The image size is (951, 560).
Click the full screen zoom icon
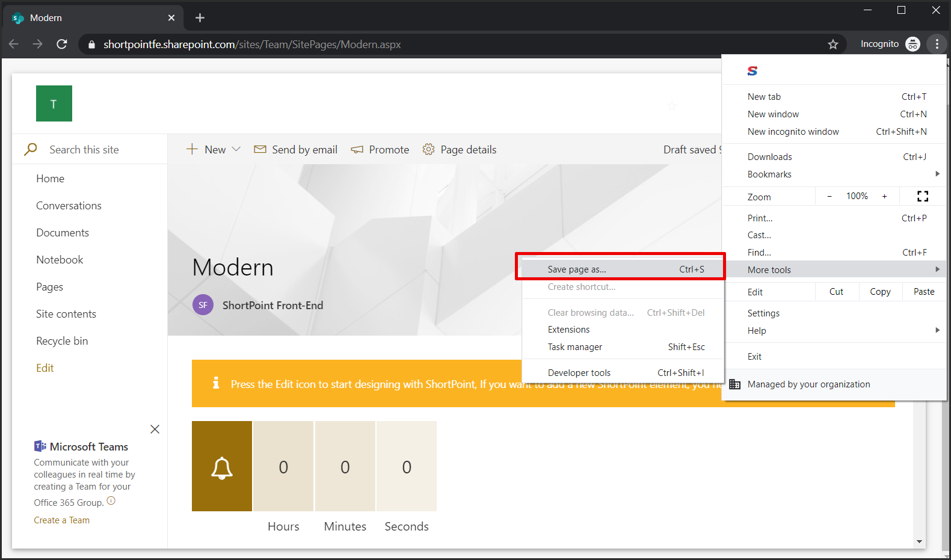(923, 196)
